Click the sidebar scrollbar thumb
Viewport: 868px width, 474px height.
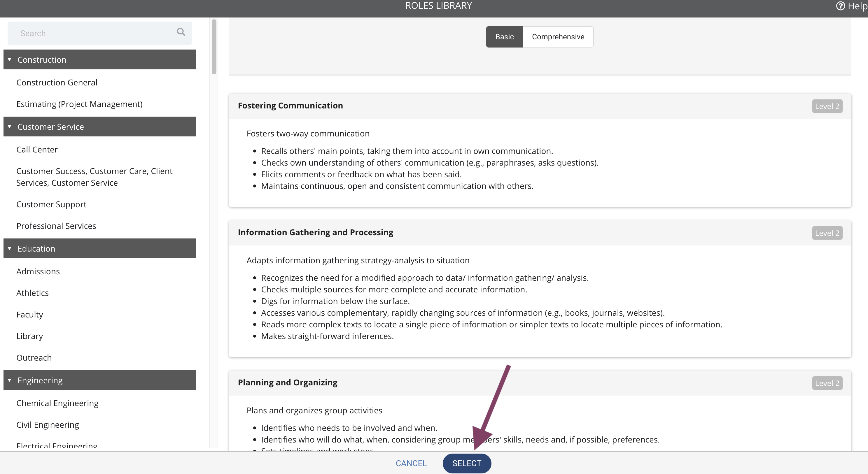click(x=214, y=46)
